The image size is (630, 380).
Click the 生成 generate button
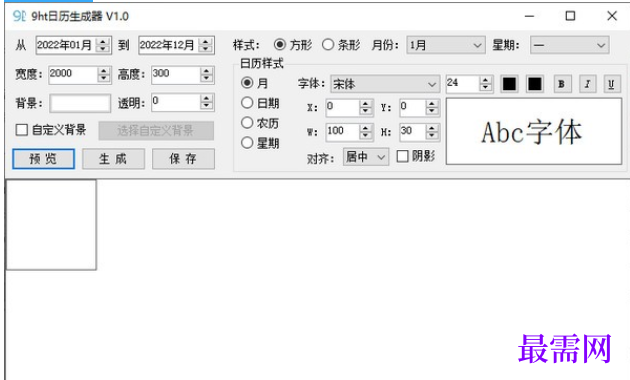(113, 159)
